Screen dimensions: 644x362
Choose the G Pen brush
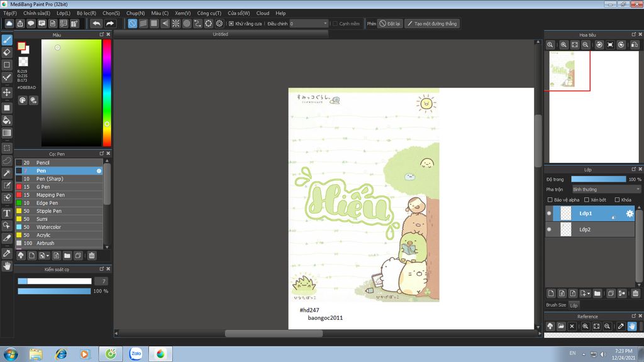(59, 187)
